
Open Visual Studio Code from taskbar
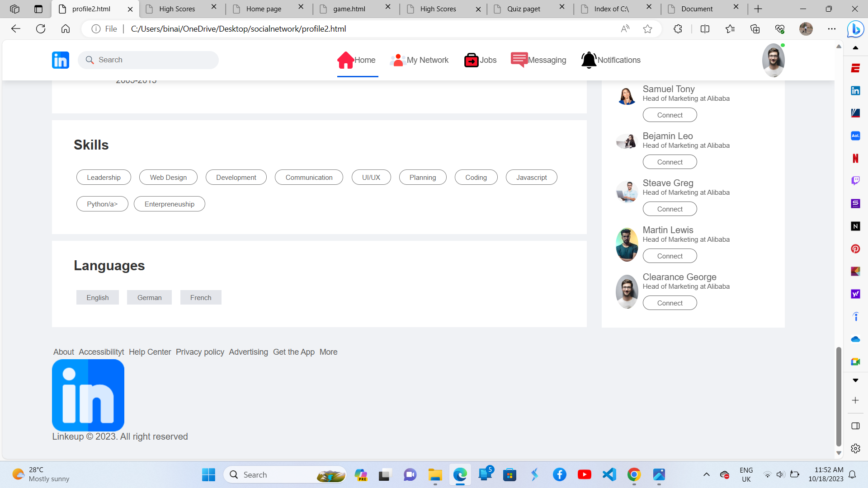[609, 474]
